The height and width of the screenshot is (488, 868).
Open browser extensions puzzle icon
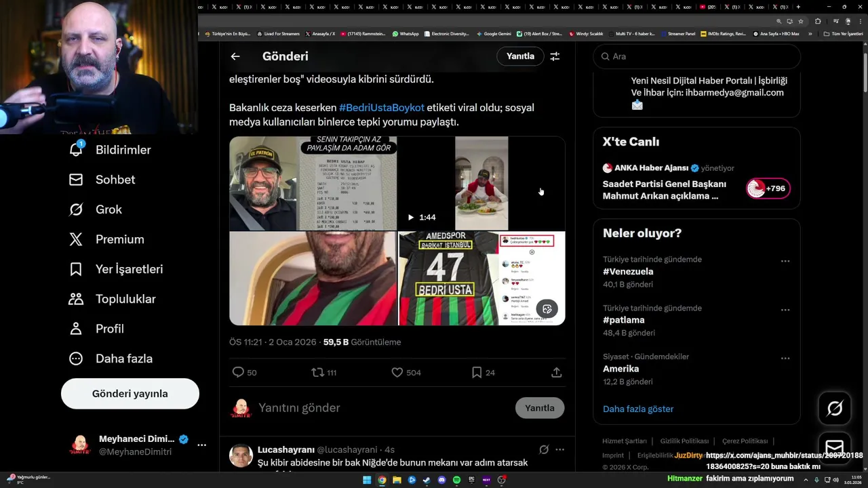[818, 21]
